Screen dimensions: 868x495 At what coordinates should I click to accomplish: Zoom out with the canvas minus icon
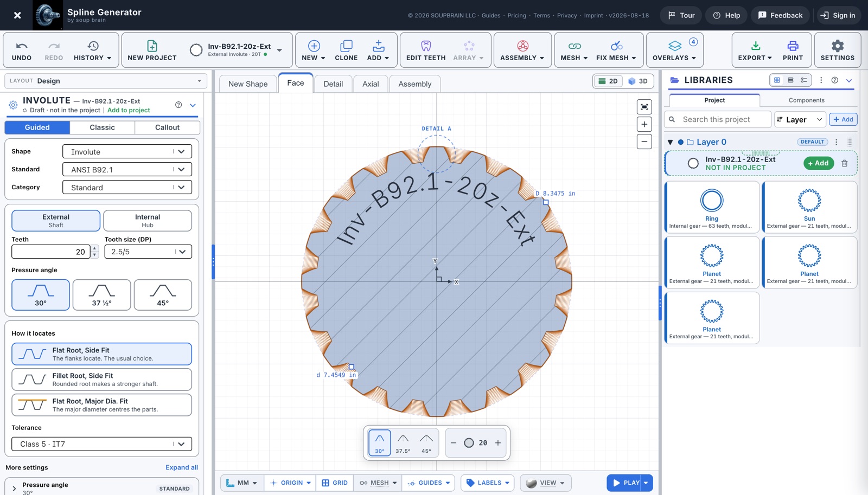coord(644,142)
